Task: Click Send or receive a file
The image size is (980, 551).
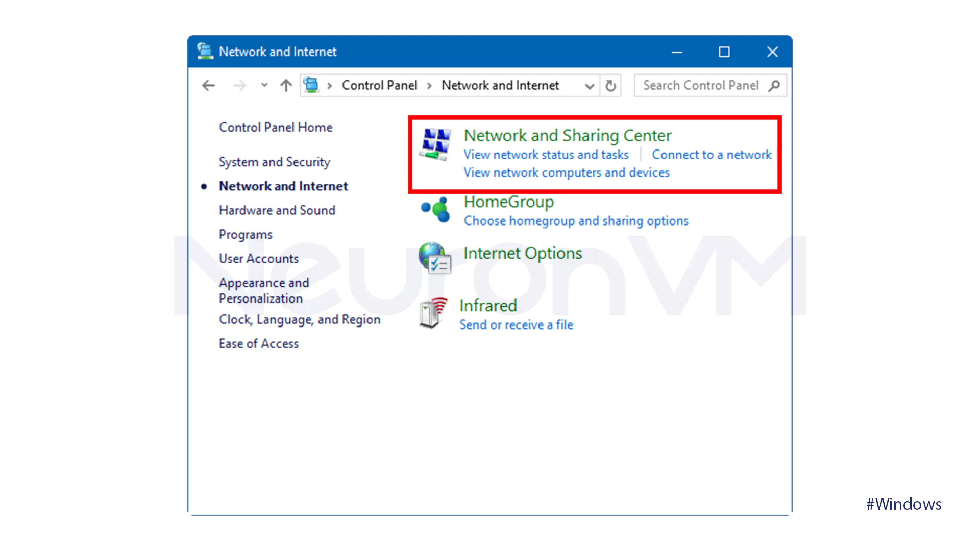Action: pyautogui.click(x=516, y=325)
